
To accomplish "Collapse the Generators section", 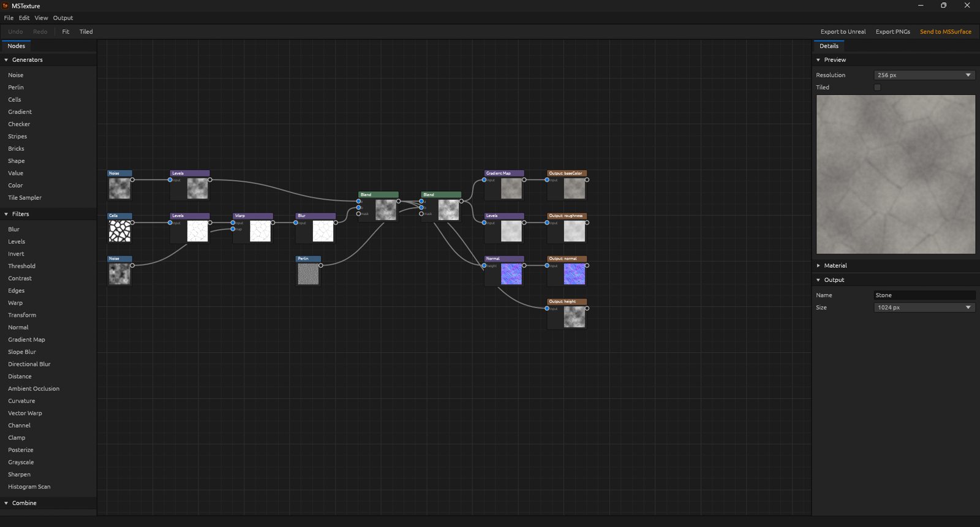I will [6, 60].
